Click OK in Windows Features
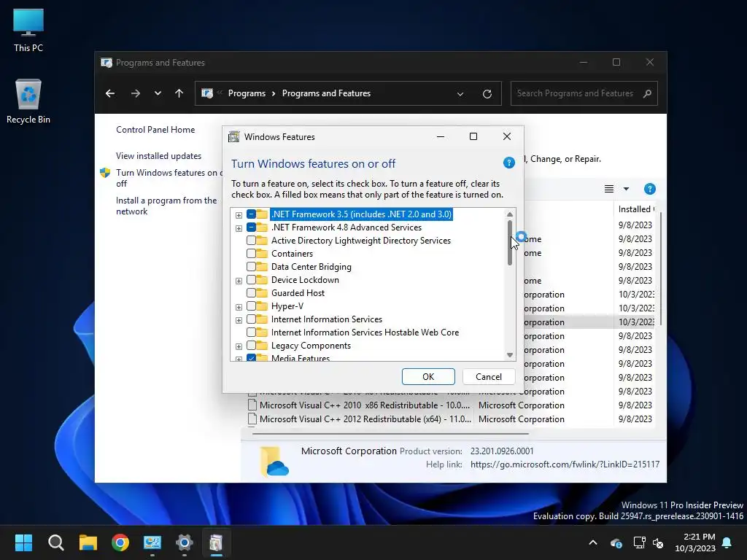 428,377
